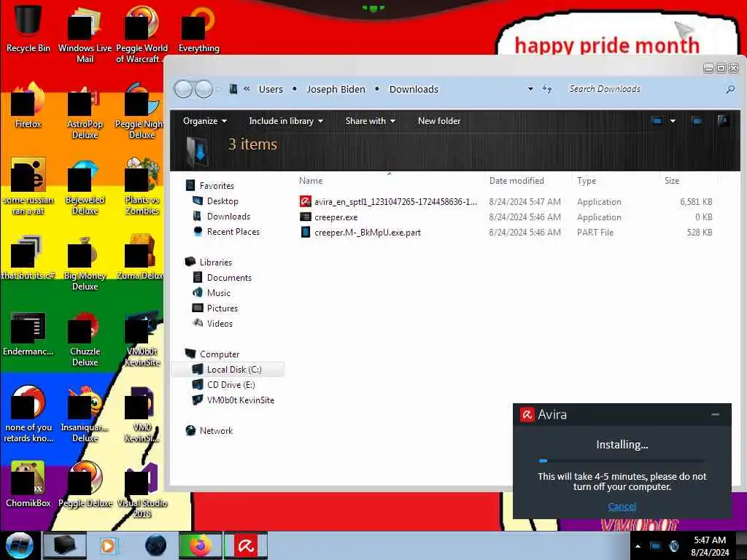The width and height of the screenshot is (747, 560).
Task: Click the media player taskbar icon
Action: tap(109, 545)
